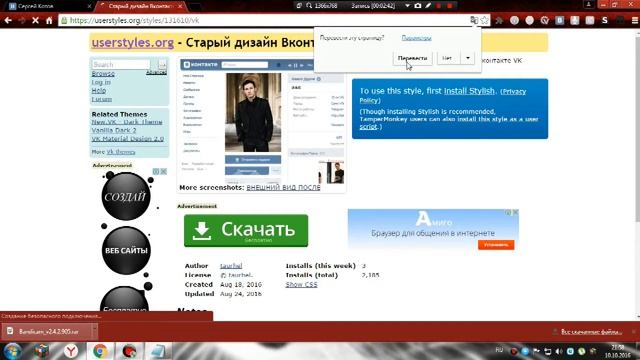Screen dimensions: 640x360
Task: Open the browser home page icon
Action: 49,20
